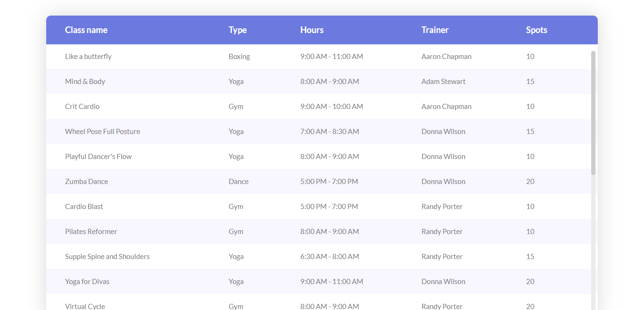Click the Crit Cardio class name
644x310 pixels.
tap(82, 107)
